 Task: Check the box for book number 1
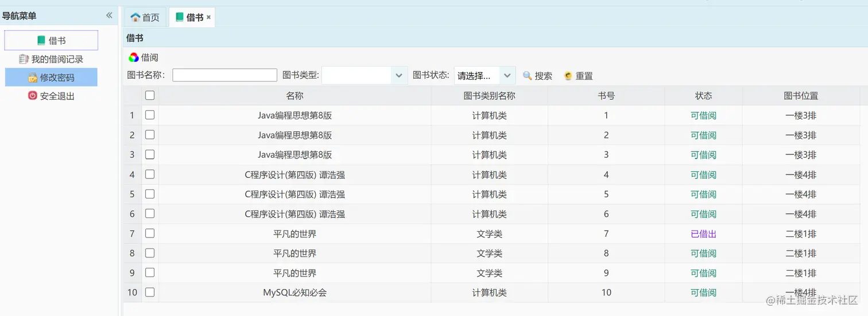[x=150, y=115]
